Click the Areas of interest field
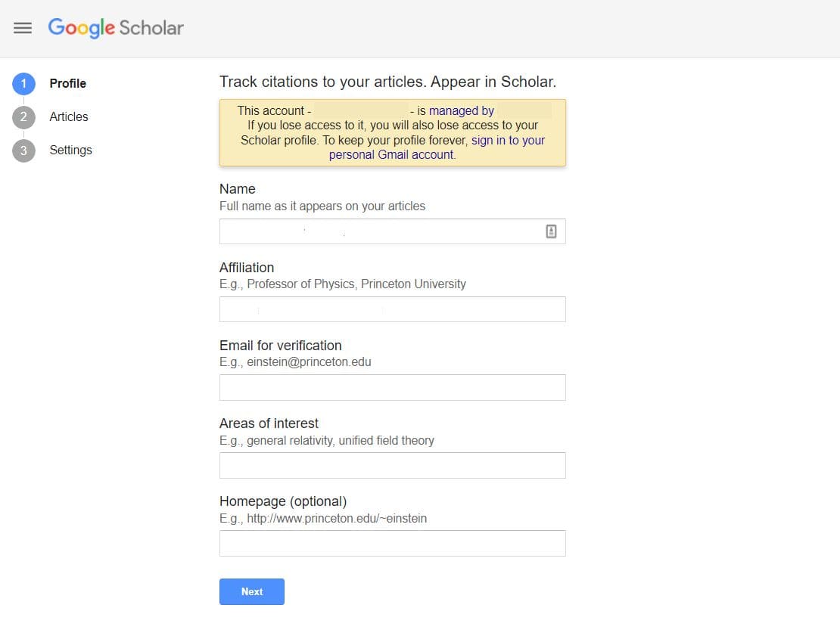This screenshot has height=636, width=840. [392, 465]
